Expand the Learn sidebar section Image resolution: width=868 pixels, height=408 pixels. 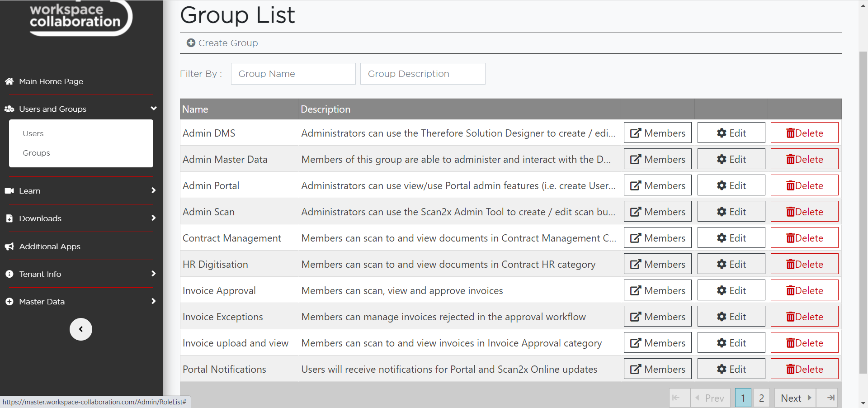tap(154, 190)
